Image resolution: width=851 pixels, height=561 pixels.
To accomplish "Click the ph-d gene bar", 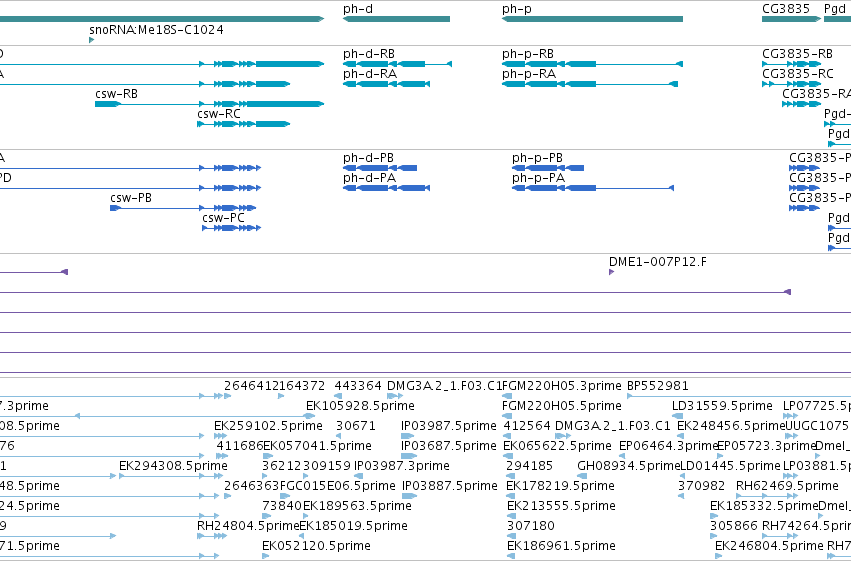I will (x=396, y=19).
